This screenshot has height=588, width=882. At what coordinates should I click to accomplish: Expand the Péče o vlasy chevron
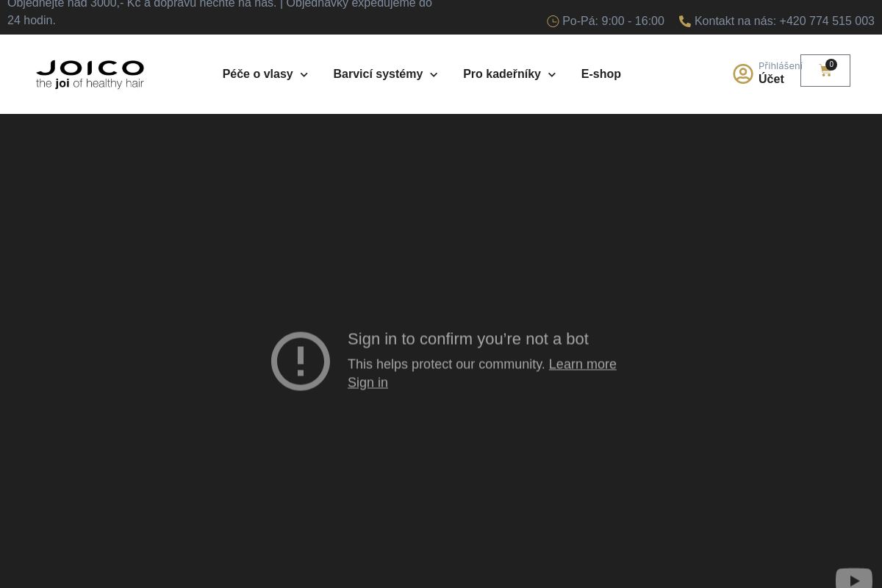point(304,75)
